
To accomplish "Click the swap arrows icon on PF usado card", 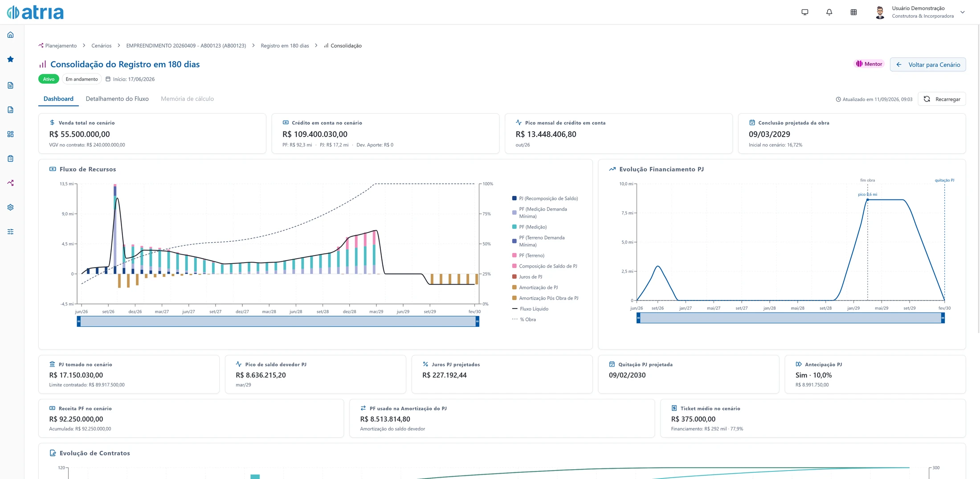I will (x=363, y=408).
